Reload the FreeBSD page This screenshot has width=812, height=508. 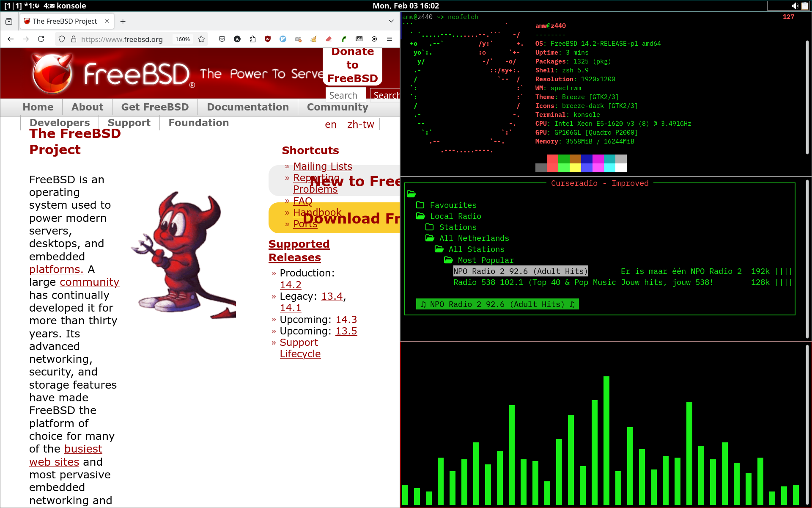(x=41, y=39)
